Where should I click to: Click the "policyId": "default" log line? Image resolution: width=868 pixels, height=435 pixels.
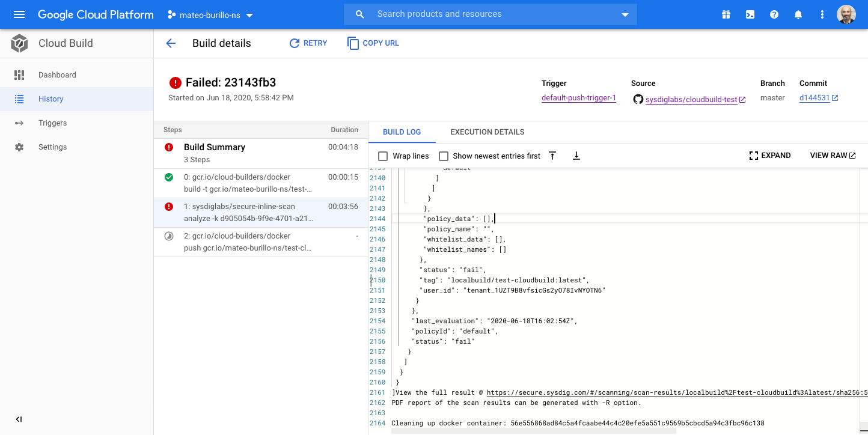click(x=455, y=331)
